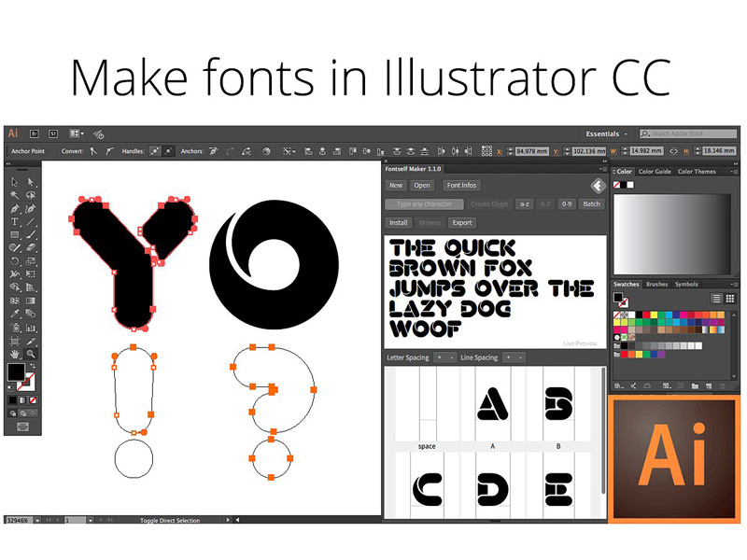
Task: Open Fontself Maker panel menu
Action: (x=603, y=169)
